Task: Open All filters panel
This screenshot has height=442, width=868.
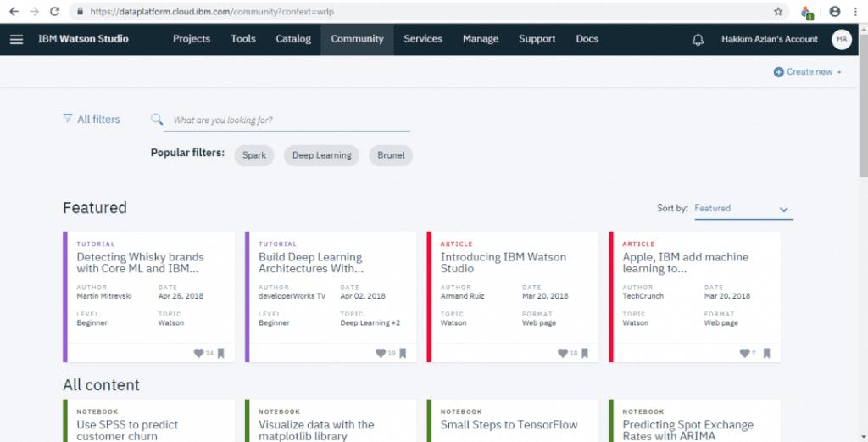Action: (x=92, y=119)
